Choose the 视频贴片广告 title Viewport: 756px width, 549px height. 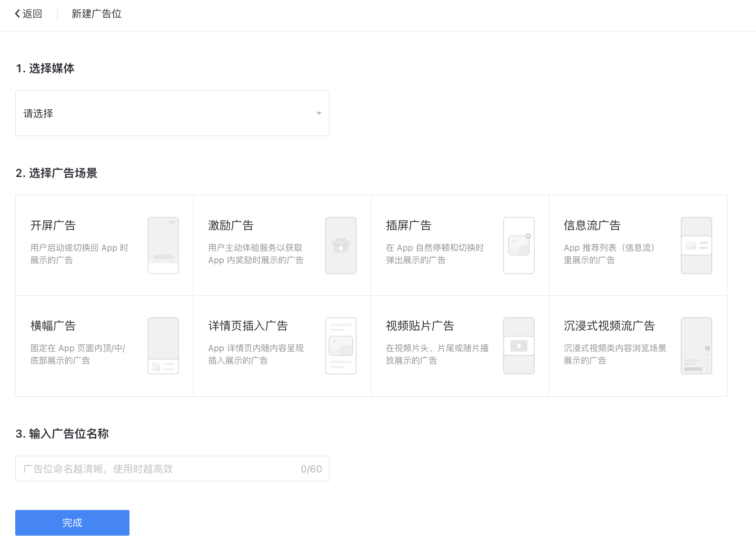click(420, 326)
